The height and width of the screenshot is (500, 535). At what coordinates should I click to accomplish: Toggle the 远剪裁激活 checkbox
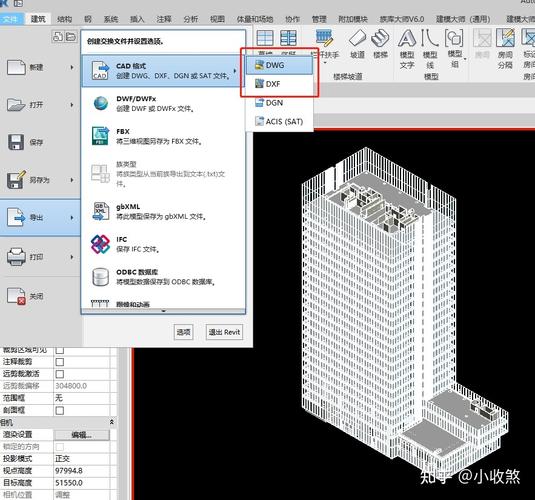(x=59, y=374)
